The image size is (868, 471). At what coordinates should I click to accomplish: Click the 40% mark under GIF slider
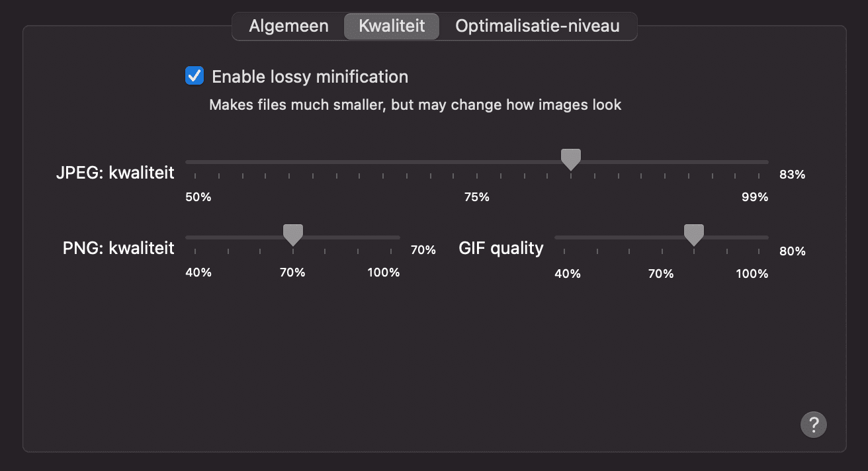point(567,274)
